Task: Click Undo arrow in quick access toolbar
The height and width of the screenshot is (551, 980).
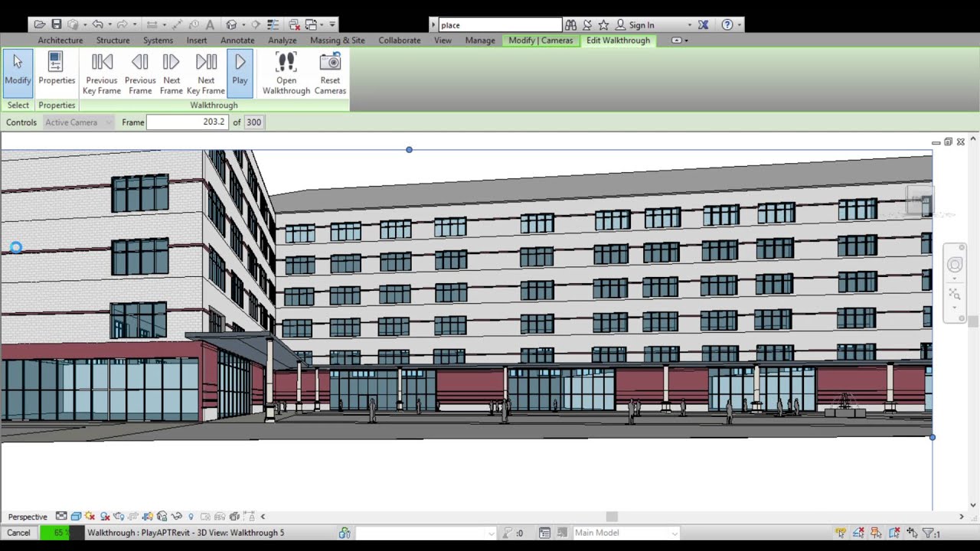Action: click(97, 24)
